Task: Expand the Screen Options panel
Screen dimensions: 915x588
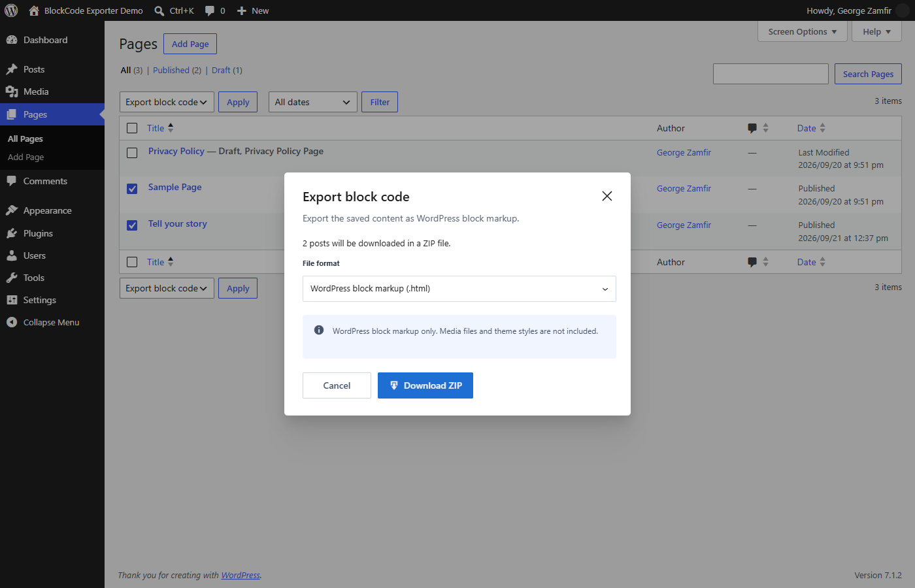Action: tap(803, 31)
